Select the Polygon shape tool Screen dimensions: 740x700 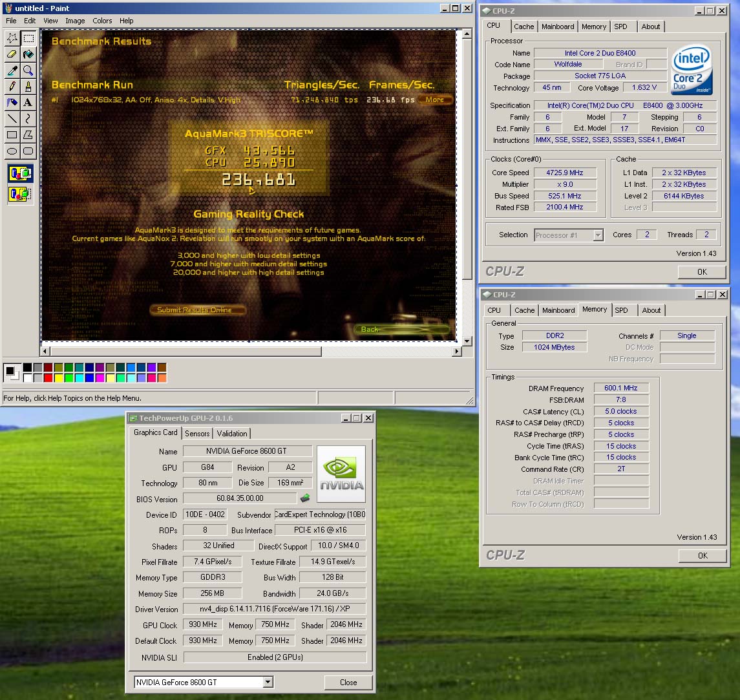click(x=28, y=135)
